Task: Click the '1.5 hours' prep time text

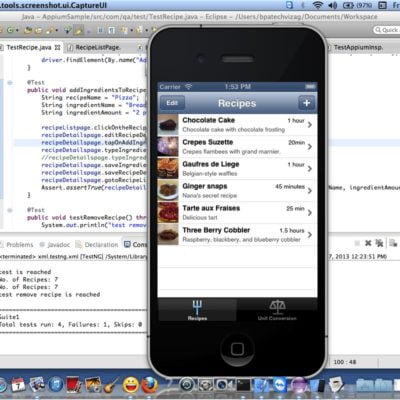Action: click(x=292, y=230)
